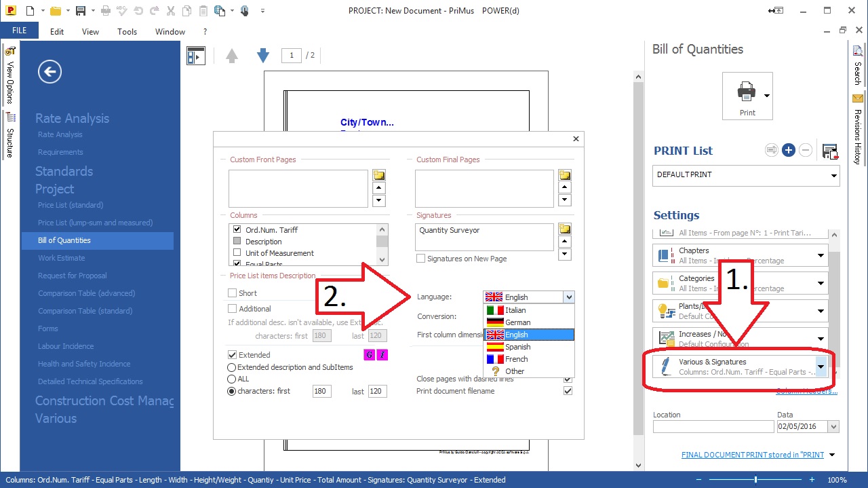Viewport: 868px width, 488px height.
Task: Run the ABC spell check icon
Action: (121, 11)
